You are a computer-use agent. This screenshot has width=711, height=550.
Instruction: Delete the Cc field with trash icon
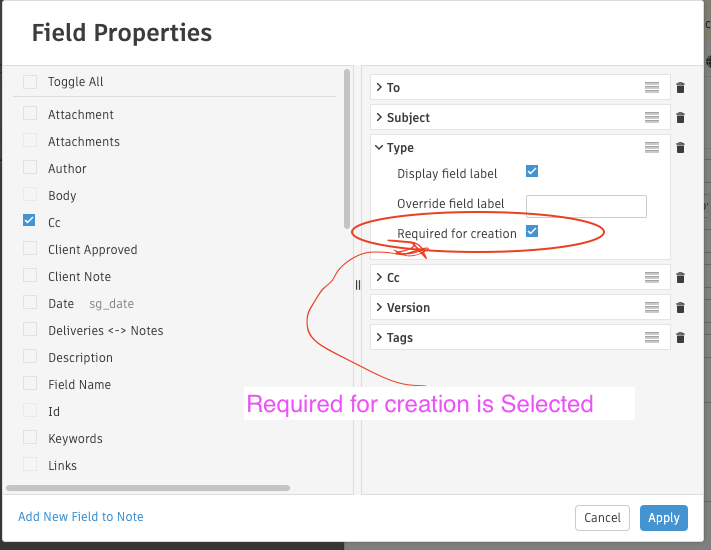(x=680, y=278)
